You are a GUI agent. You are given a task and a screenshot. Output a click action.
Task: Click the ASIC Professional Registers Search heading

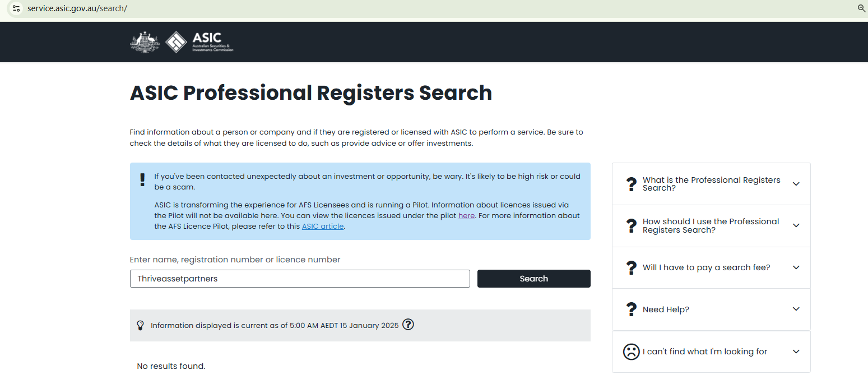(x=311, y=93)
